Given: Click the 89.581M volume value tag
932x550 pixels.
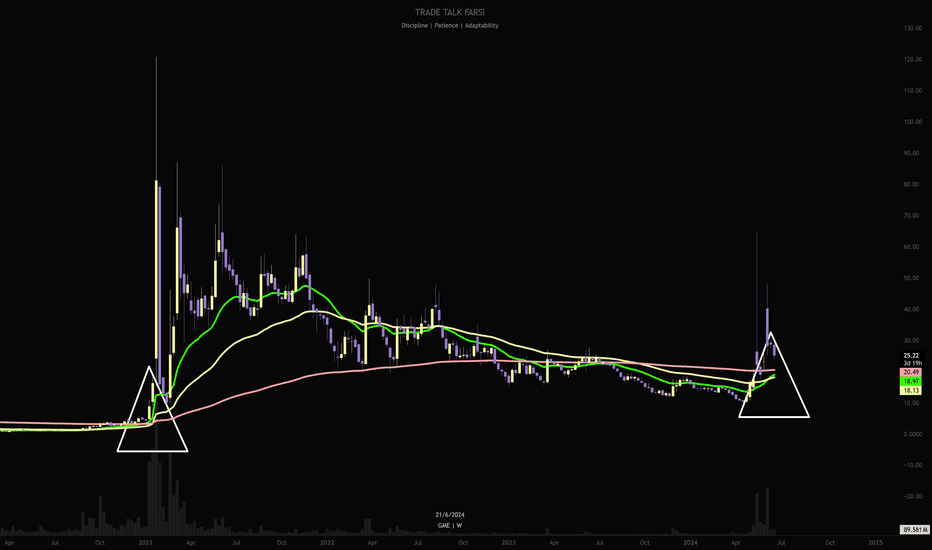Looking at the screenshot, I should 915,530.
